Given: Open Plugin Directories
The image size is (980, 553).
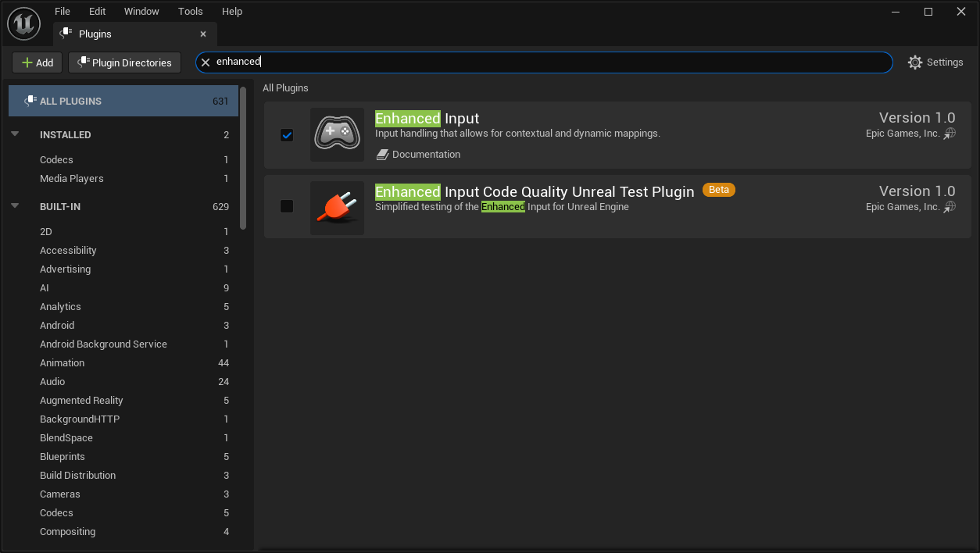Looking at the screenshot, I should tap(124, 62).
